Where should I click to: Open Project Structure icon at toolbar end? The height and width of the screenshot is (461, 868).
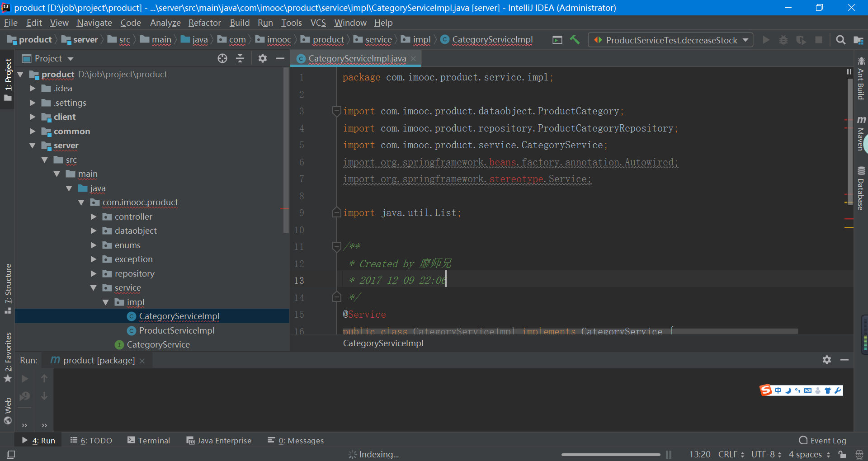point(859,40)
